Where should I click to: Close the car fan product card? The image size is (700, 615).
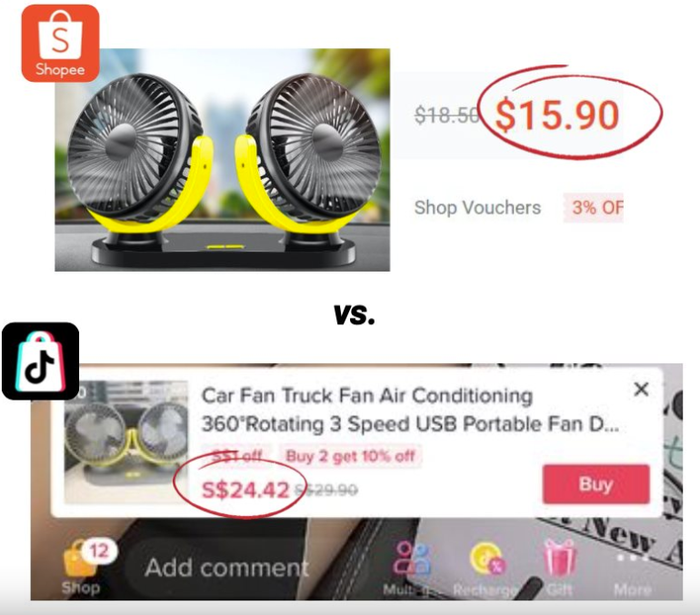[641, 390]
